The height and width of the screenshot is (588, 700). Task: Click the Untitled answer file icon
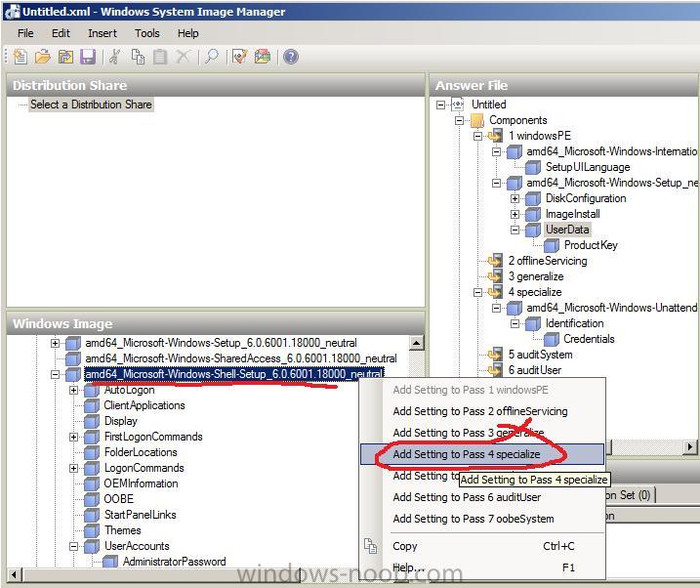coord(458,105)
